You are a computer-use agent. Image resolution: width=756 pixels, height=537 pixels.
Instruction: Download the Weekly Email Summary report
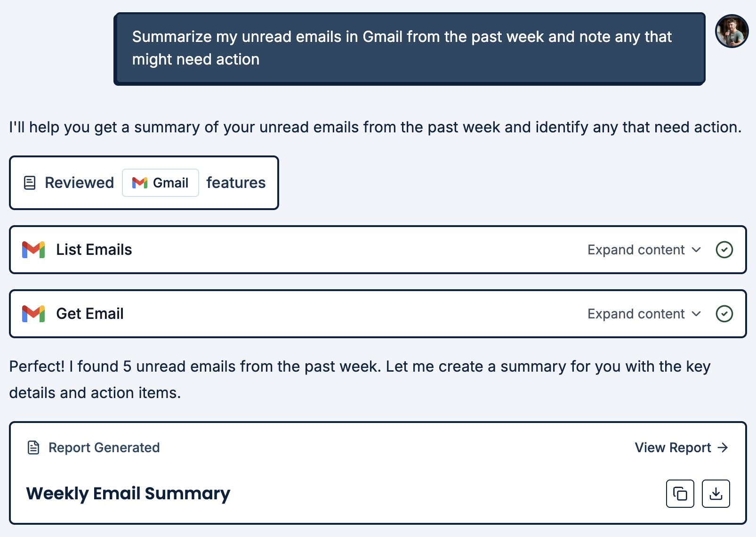pos(716,494)
